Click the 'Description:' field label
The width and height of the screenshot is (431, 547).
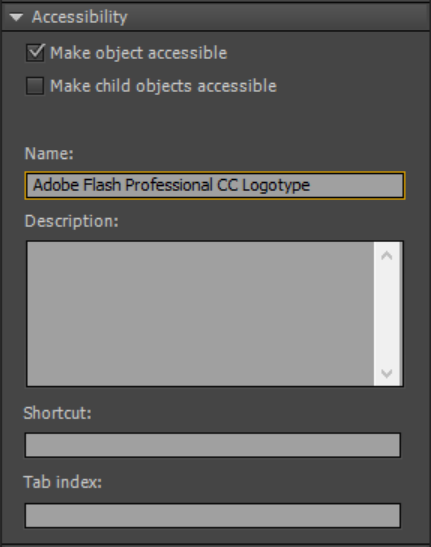72,221
